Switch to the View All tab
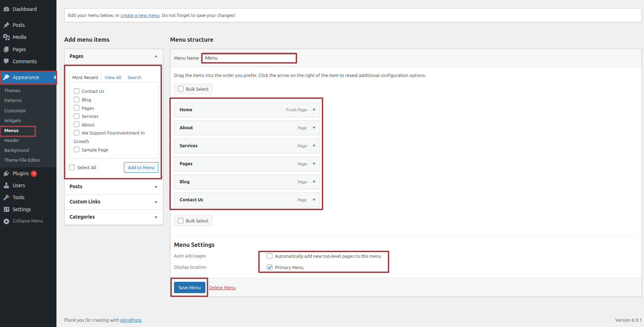This screenshot has height=327, width=644. [113, 77]
